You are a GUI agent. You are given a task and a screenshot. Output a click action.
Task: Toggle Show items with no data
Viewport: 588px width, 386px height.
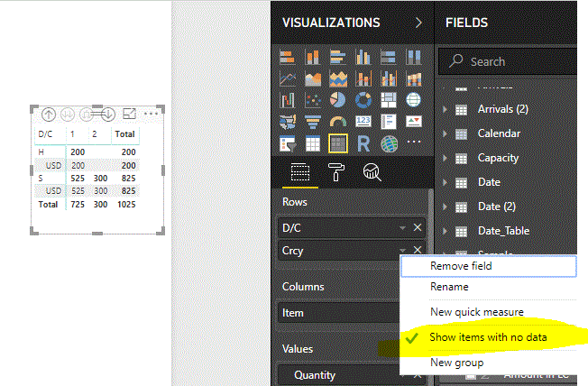point(488,337)
